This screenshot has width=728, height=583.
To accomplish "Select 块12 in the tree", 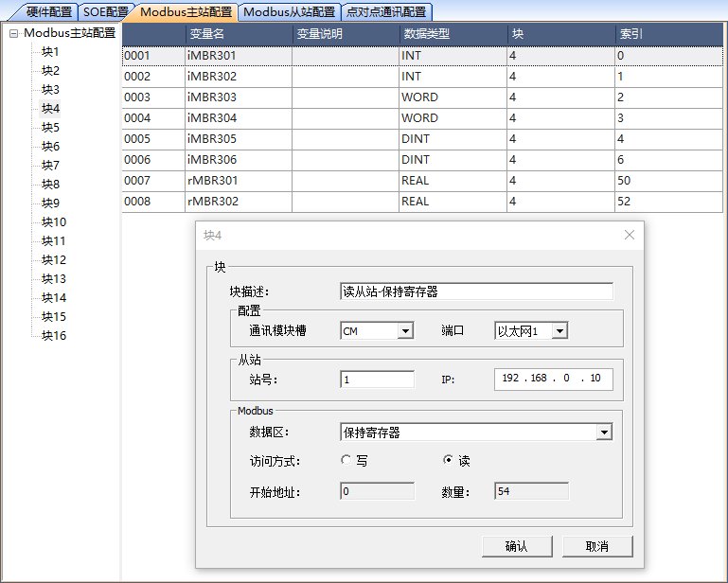I will click(53, 260).
